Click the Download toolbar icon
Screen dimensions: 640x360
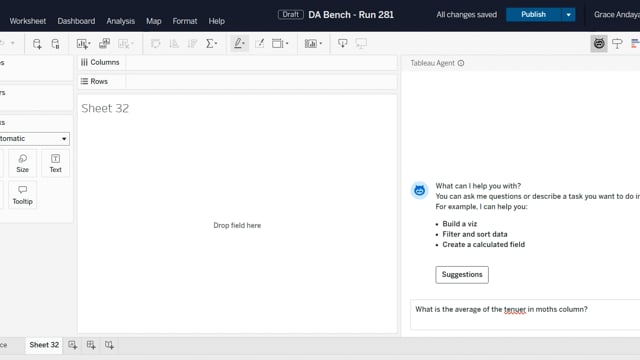(342, 43)
